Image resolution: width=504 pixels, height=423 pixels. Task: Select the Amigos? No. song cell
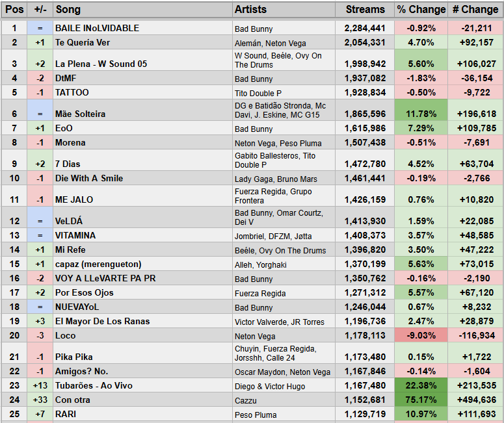tap(142, 371)
